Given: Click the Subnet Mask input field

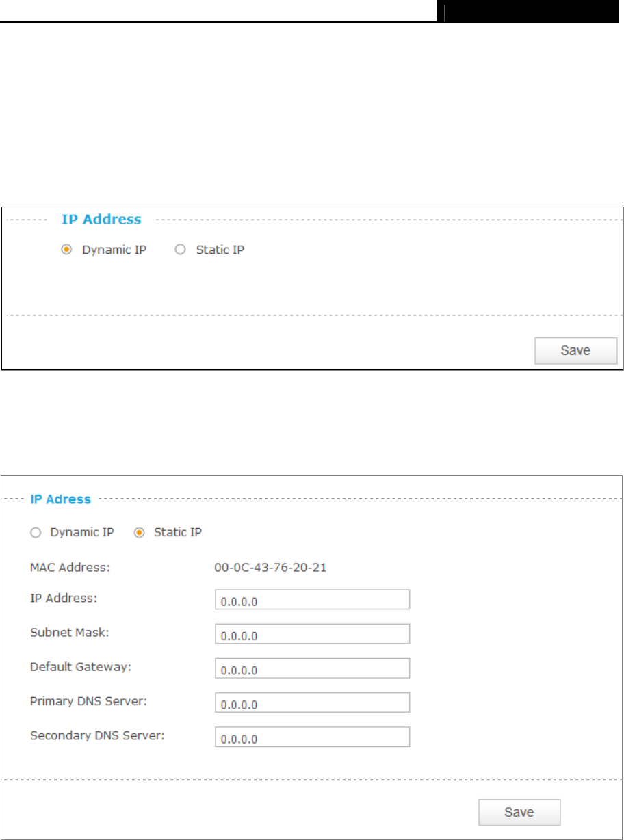Looking at the screenshot, I should [312, 633].
